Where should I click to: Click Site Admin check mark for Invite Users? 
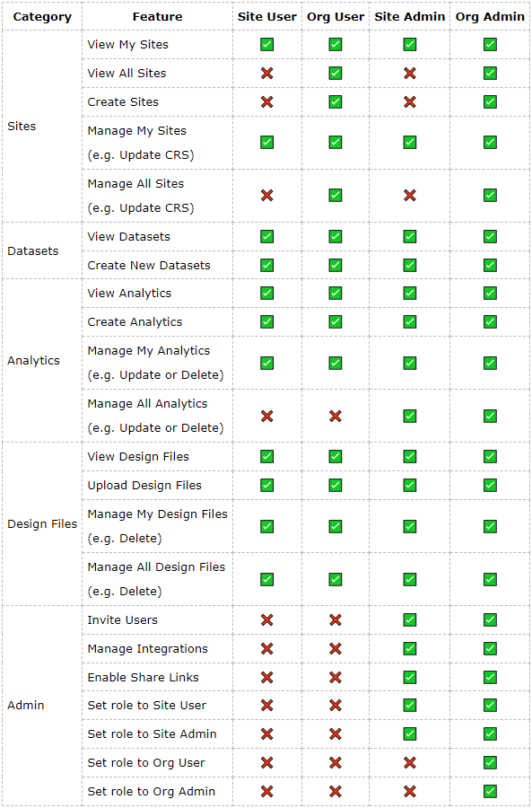[x=409, y=619]
